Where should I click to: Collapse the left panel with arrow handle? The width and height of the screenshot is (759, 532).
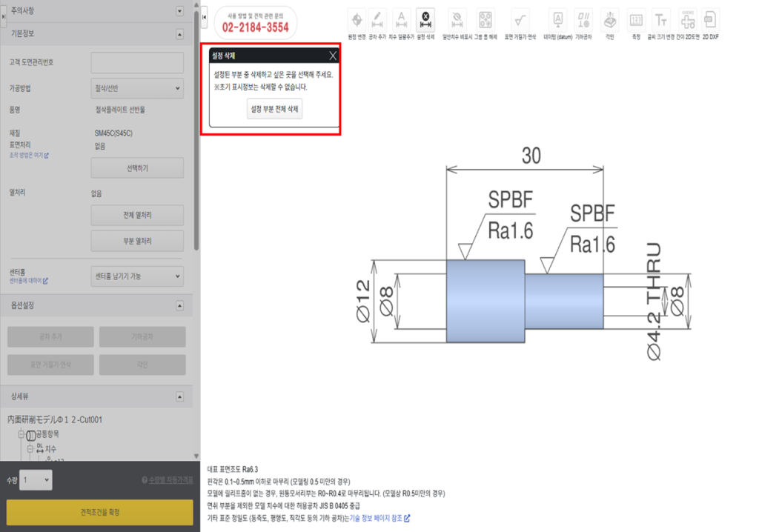(205, 18)
